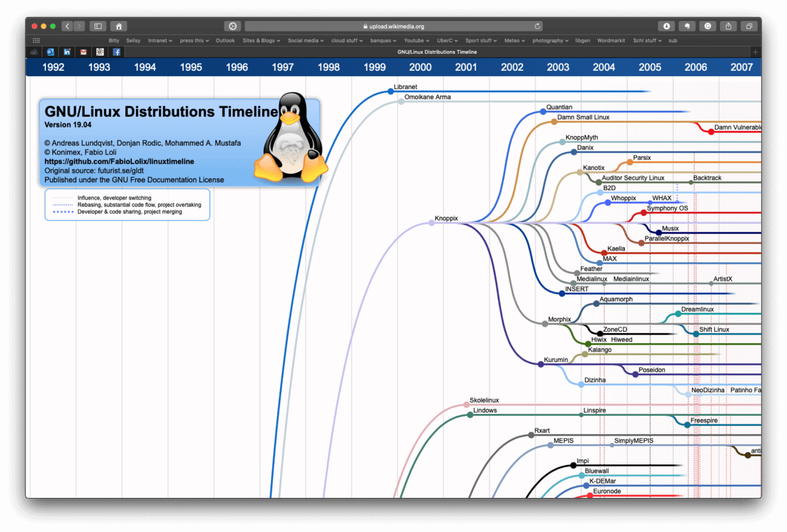This screenshot has width=787, height=532.
Task: Switch to the Outlook pinned tab
Action: pos(50,52)
